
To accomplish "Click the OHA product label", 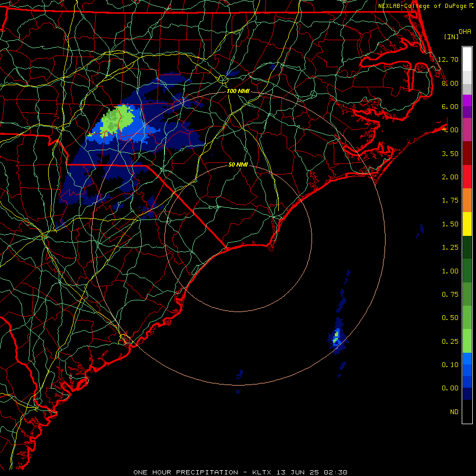I will (465, 31).
